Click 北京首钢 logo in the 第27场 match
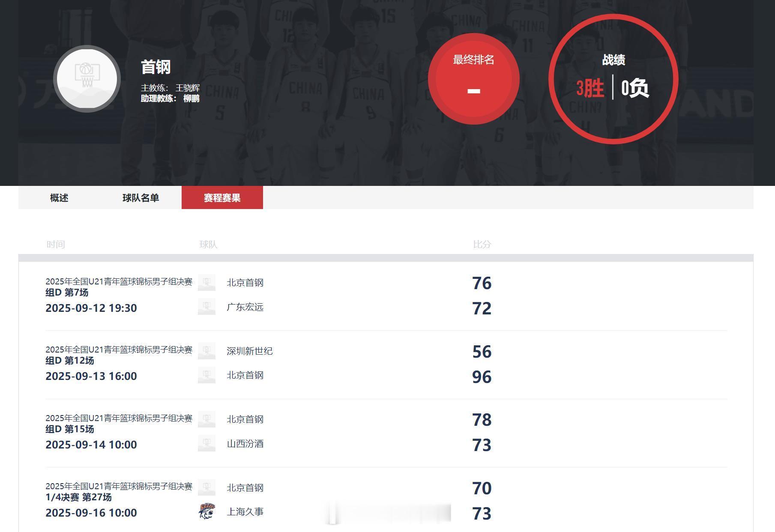775x532 pixels. pyautogui.click(x=206, y=487)
